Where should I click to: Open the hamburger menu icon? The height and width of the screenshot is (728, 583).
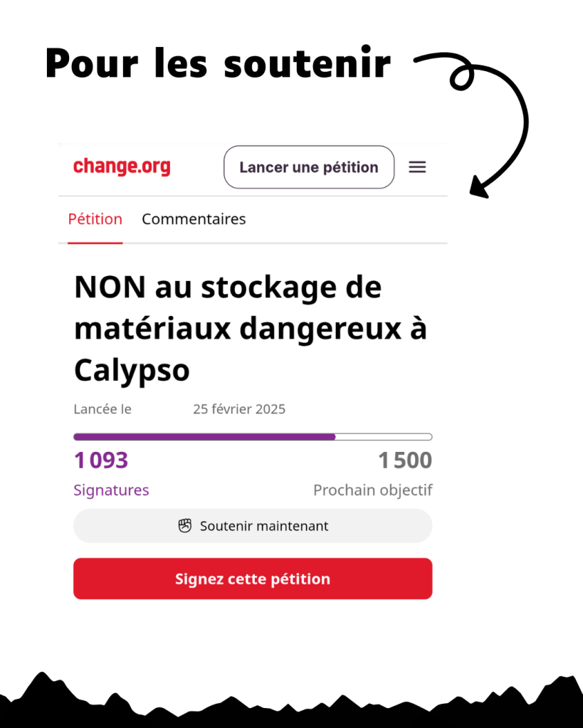coord(417,167)
